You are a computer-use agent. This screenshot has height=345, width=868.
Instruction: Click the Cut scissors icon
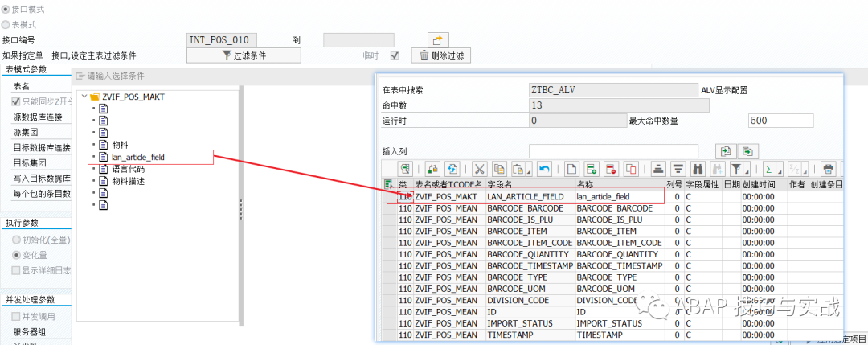pos(480,169)
